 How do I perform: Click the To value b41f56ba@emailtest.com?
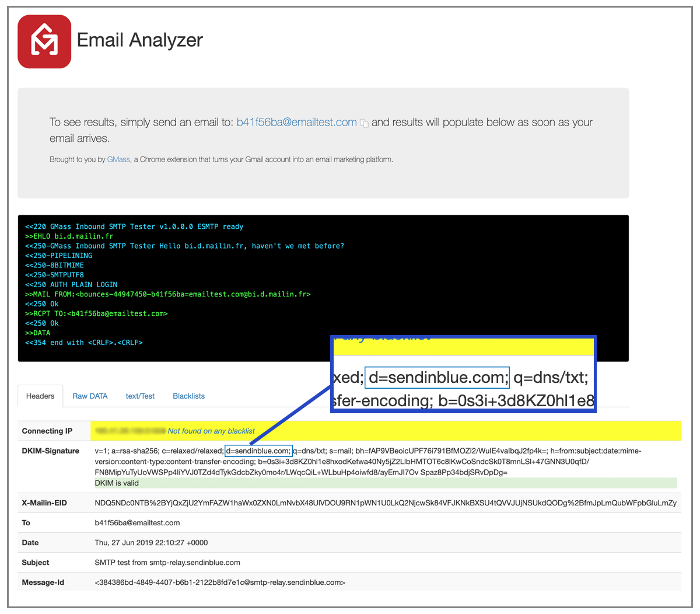137,522
